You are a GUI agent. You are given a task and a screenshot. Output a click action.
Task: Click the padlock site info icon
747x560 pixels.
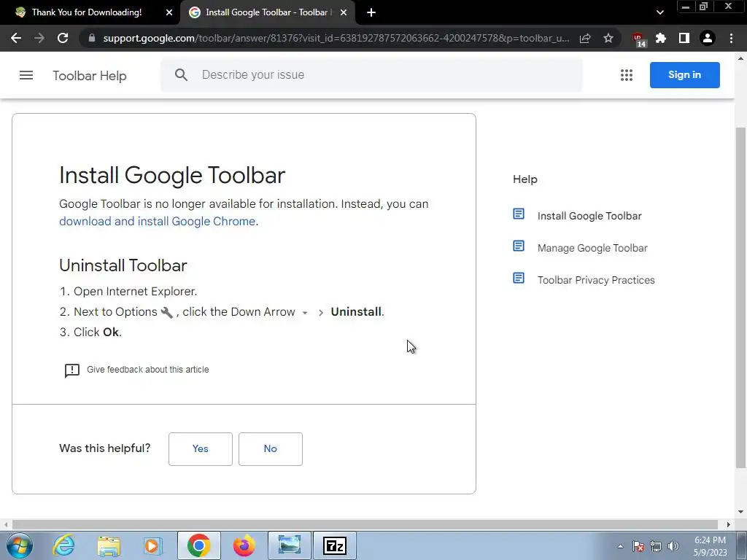point(92,38)
